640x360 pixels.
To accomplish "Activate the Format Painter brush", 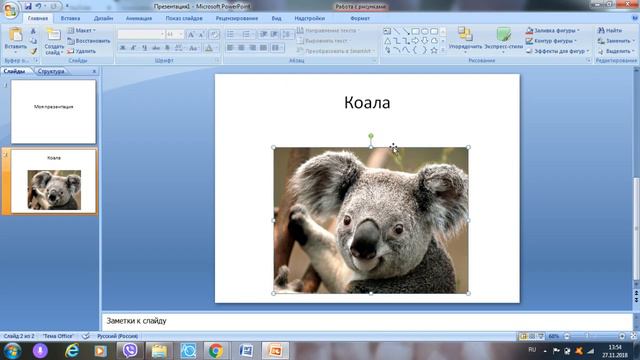I will pos(33,51).
